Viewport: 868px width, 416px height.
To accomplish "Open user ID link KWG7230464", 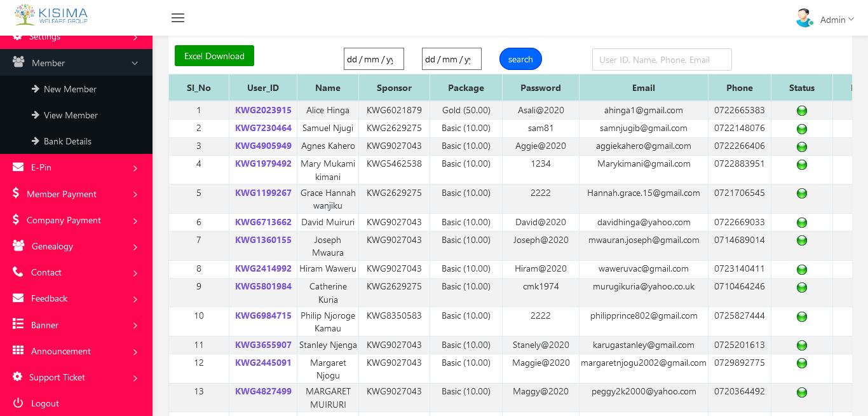I will pyautogui.click(x=263, y=128).
